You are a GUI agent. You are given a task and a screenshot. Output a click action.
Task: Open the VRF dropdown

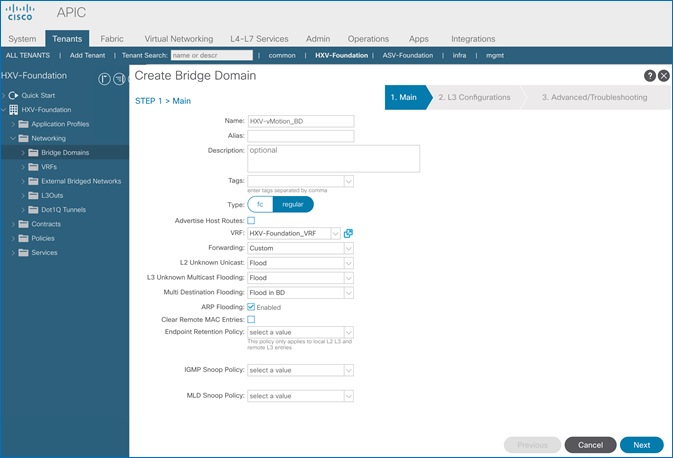335,233
